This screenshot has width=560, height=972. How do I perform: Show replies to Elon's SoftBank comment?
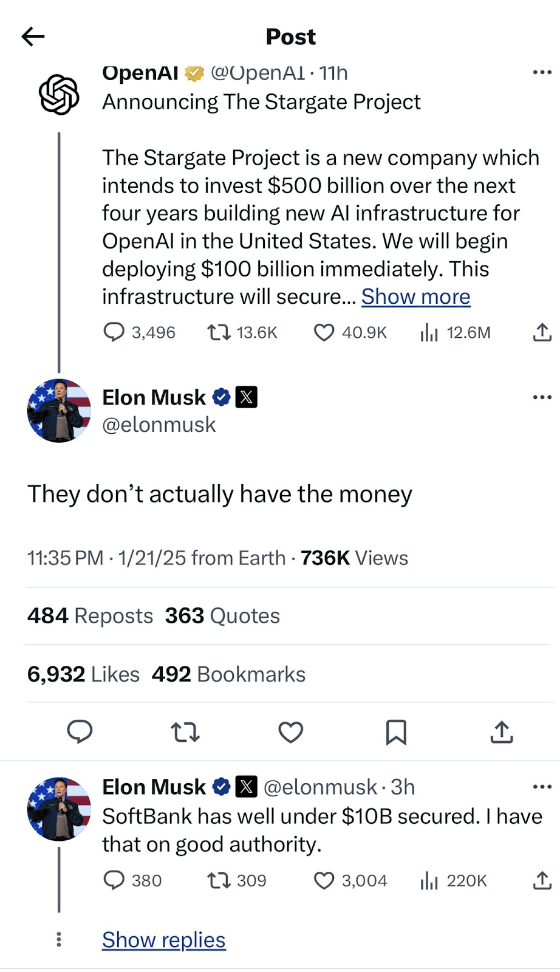click(163, 939)
